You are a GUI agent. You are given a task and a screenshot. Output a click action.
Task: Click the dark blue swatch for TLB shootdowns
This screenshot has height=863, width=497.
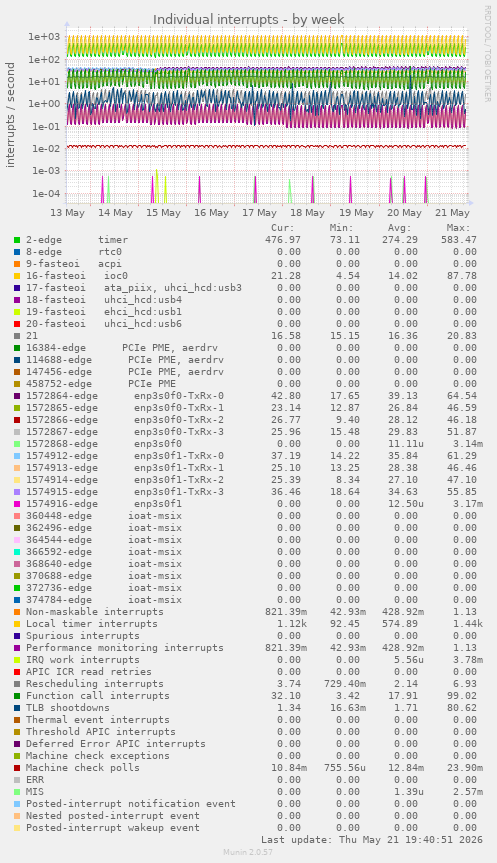pos(17,708)
